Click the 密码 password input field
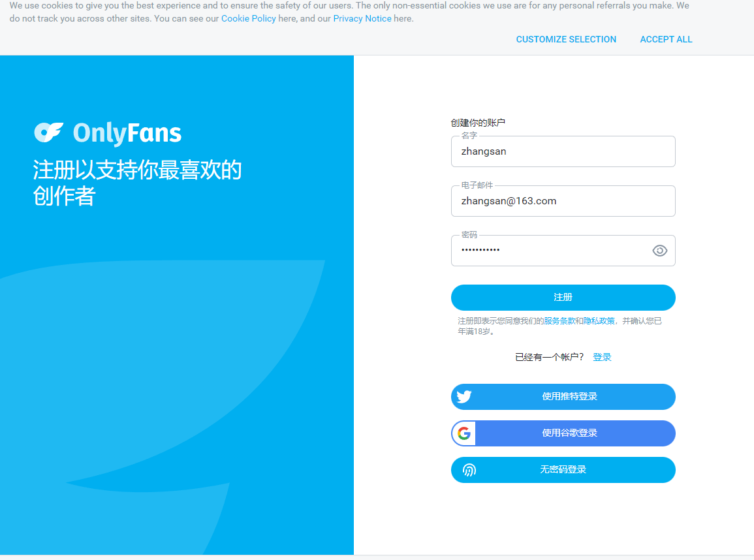 [x=563, y=251]
